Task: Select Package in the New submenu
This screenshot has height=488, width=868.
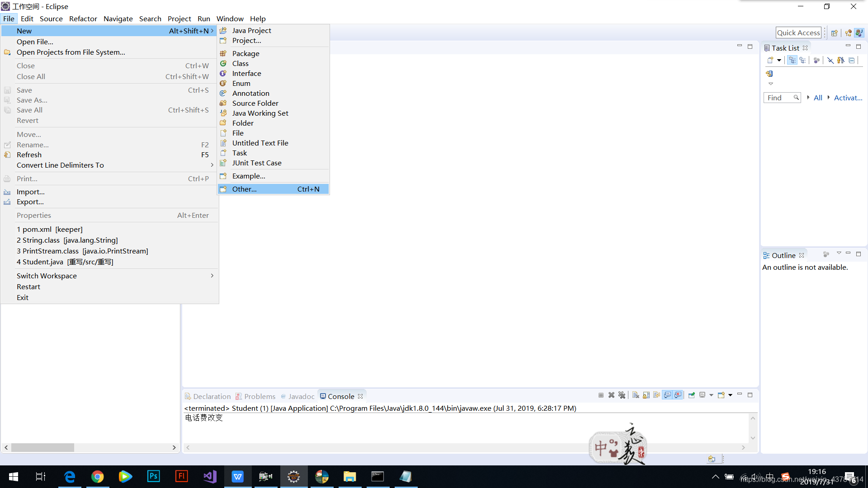Action: (x=273, y=53)
